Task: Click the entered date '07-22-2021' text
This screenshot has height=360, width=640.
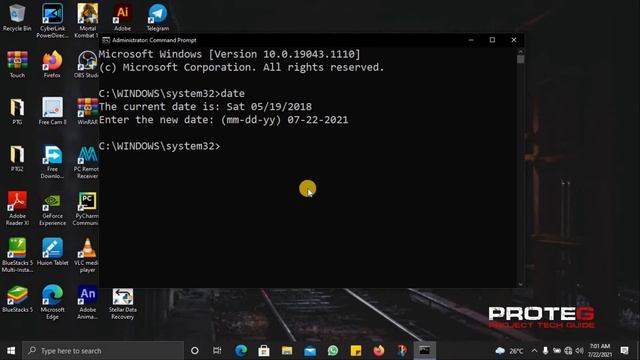Action: (x=318, y=120)
